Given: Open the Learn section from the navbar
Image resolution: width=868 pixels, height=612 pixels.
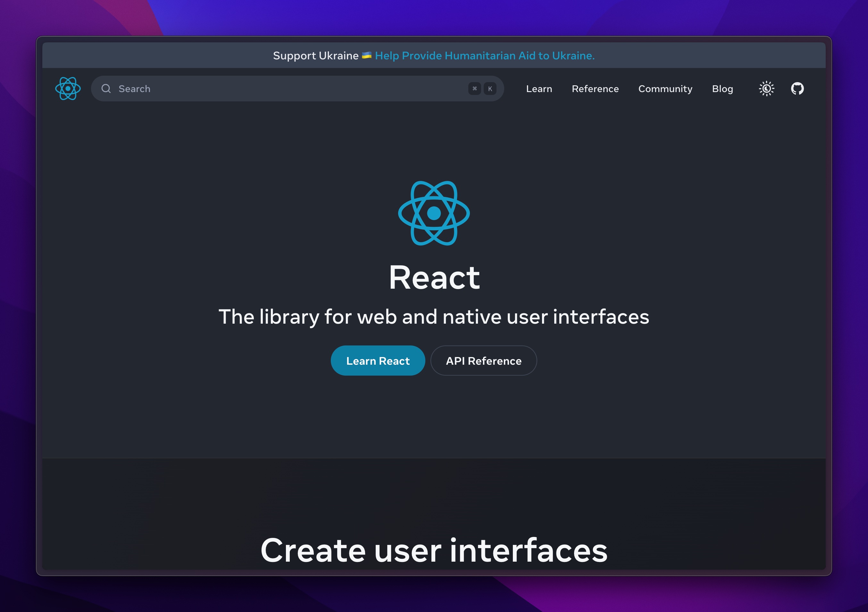Looking at the screenshot, I should [x=539, y=89].
